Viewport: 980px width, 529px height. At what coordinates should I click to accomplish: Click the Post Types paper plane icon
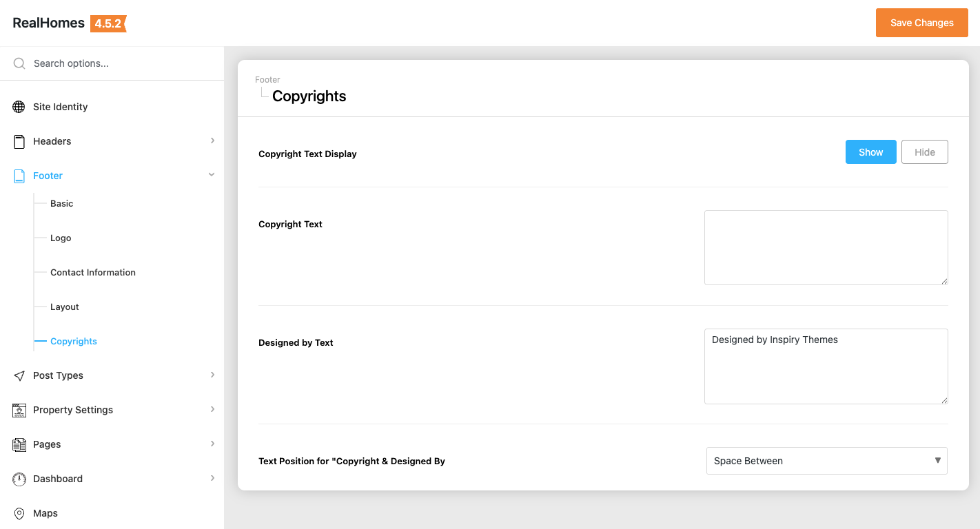(19, 375)
